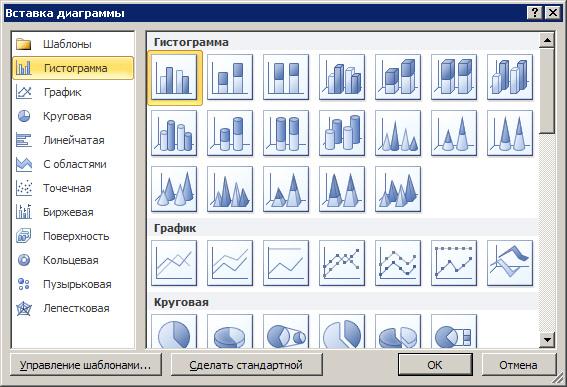Viewport: 567px width, 387px height.
Task: Choose the Точечная category
Action: [73, 188]
